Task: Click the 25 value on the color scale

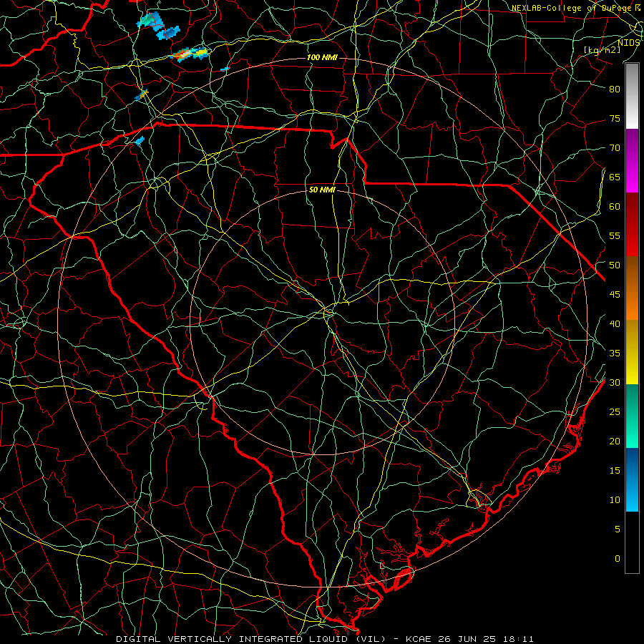Action: coord(615,412)
